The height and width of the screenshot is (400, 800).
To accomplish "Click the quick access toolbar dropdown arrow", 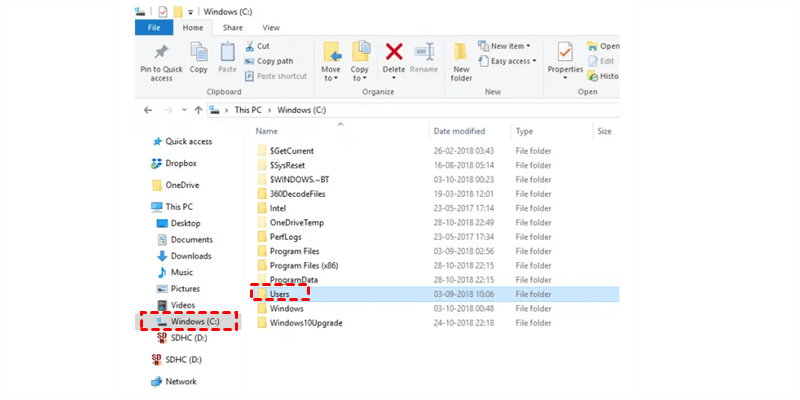I will click(191, 12).
